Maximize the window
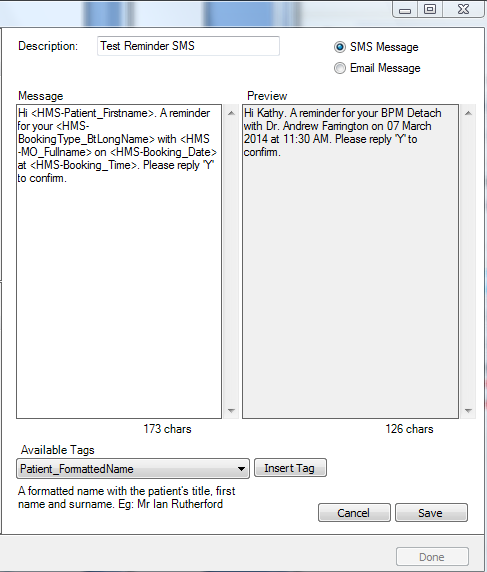487x572 pixels. pyautogui.click(x=430, y=9)
